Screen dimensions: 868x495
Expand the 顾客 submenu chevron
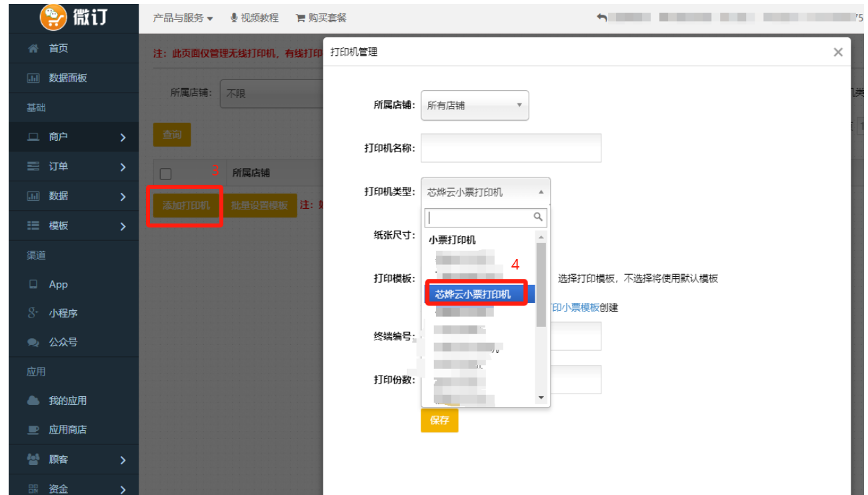pyautogui.click(x=123, y=460)
